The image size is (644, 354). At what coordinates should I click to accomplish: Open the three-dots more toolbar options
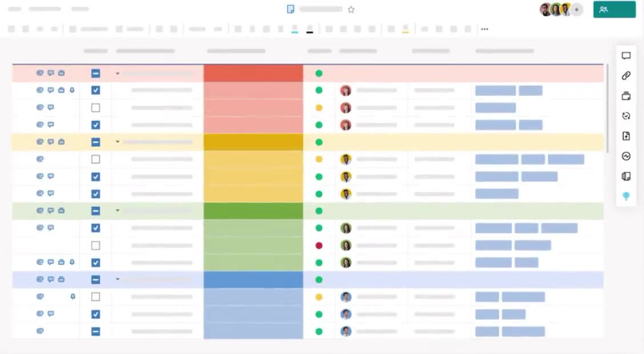tap(485, 29)
